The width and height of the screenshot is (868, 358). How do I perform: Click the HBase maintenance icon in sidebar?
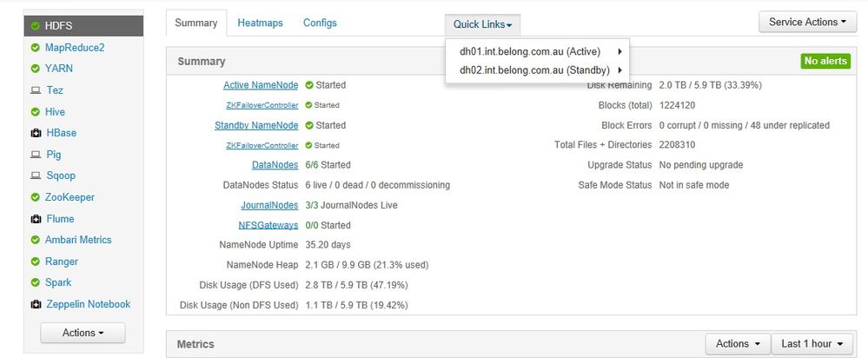tap(36, 133)
